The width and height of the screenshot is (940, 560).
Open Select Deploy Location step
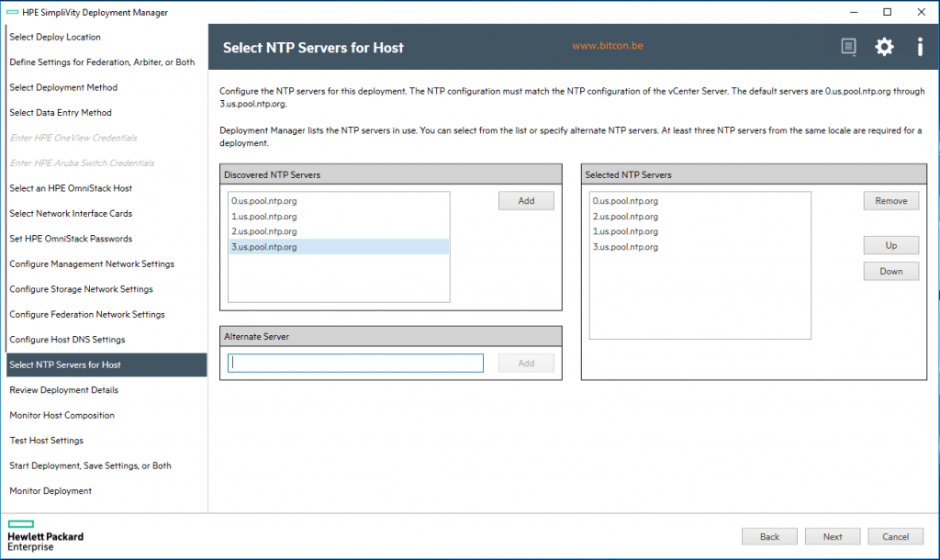(55, 38)
